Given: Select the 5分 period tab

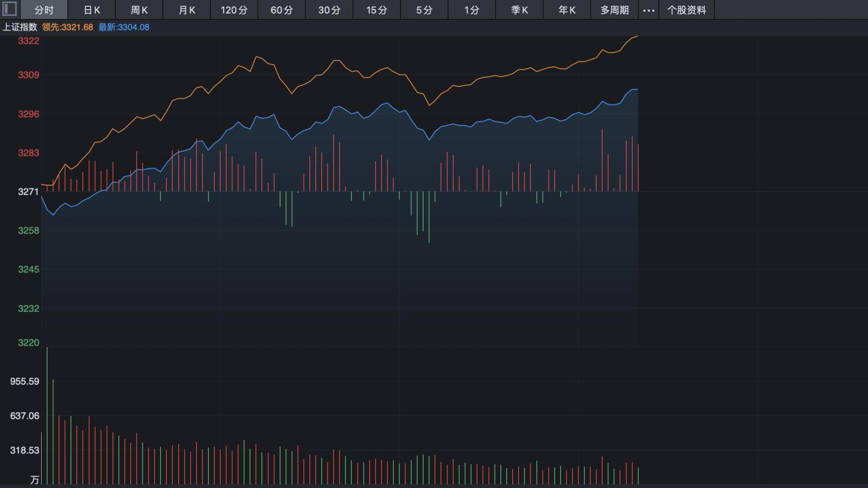Looking at the screenshot, I should pyautogui.click(x=424, y=10).
